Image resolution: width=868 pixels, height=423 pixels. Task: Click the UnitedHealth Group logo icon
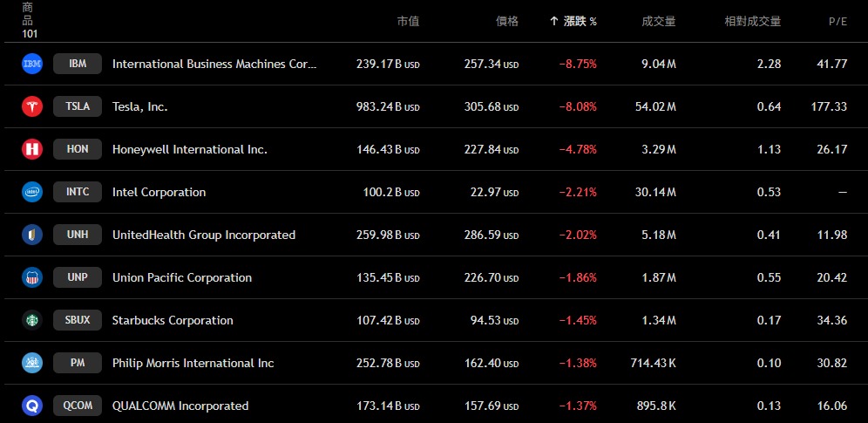(x=32, y=235)
